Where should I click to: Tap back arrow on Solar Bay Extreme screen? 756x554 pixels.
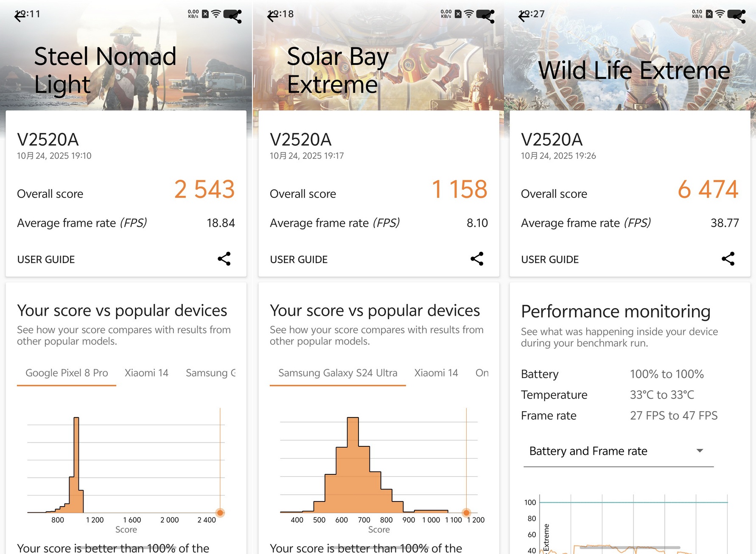click(272, 16)
